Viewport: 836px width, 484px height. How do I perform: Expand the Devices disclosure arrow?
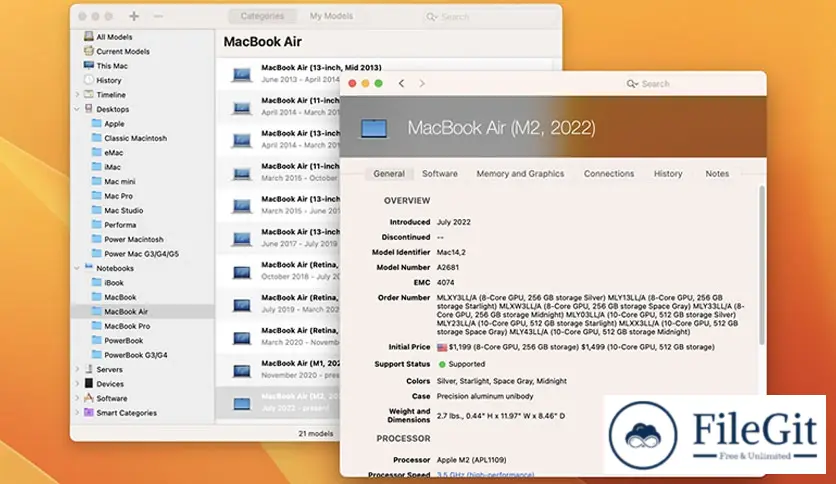tap(77, 383)
